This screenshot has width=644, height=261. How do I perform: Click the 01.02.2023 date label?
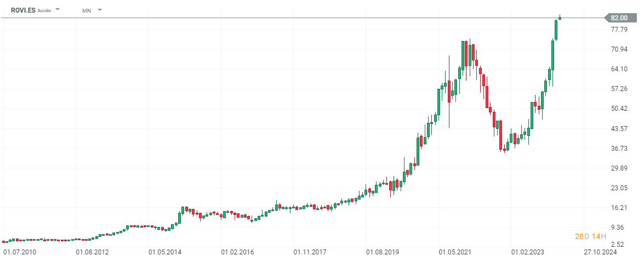click(x=529, y=253)
